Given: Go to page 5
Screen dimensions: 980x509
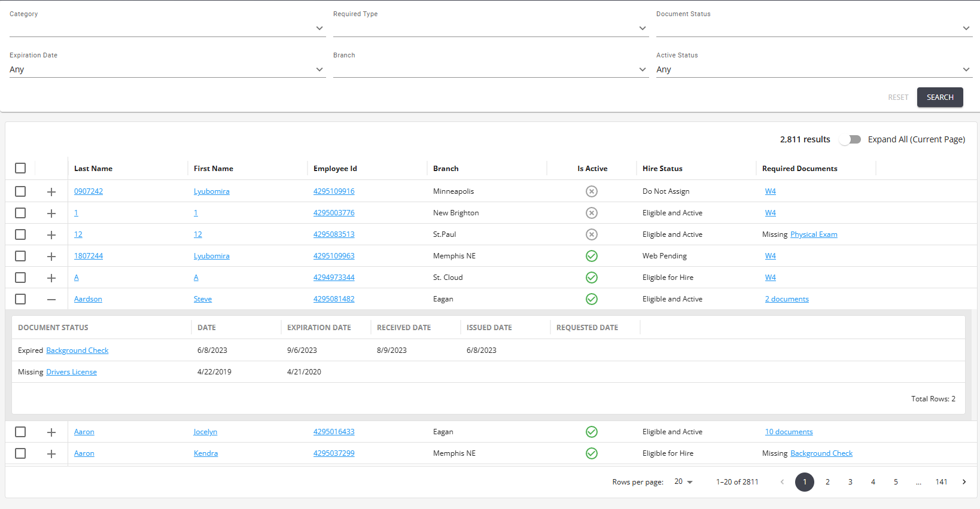Looking at the screenshot, I should 896,482.
